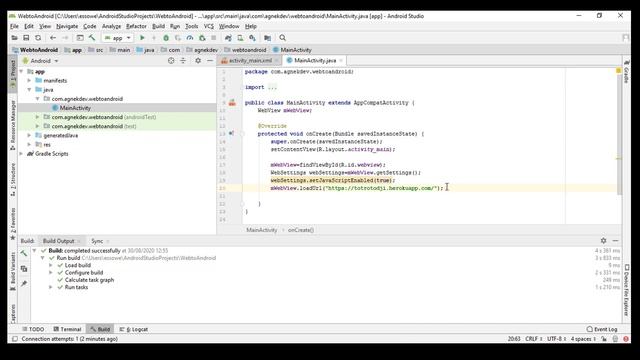
Task: Click the Attach debugger icon
Action: pos(202,38)
